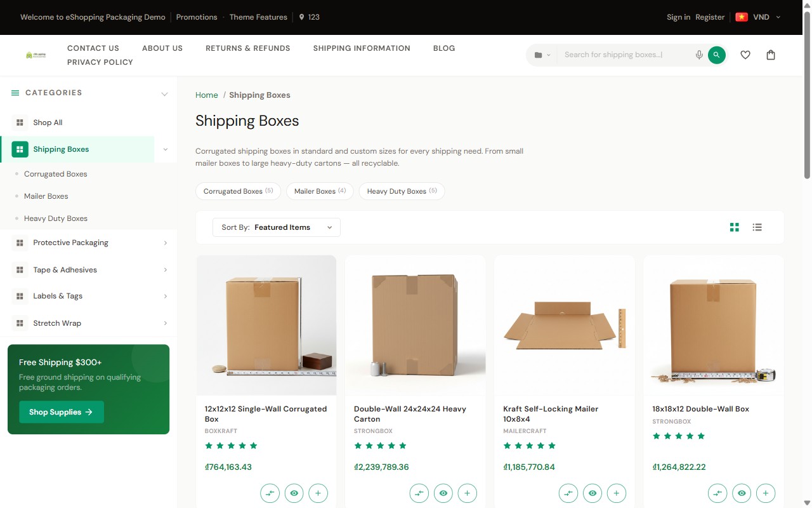
Task: Open 12x12x12 Single-Wall Corrugated Box title
Action: coord(266,414)
